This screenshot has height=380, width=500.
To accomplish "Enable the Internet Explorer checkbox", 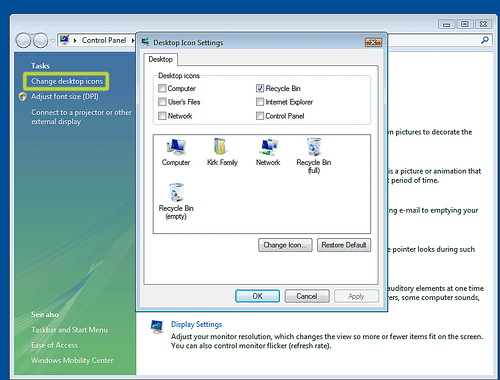I will pos(260,102).
